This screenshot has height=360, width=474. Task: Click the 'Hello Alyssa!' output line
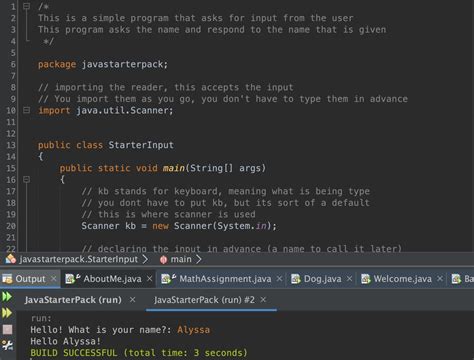tap(65, 341)
